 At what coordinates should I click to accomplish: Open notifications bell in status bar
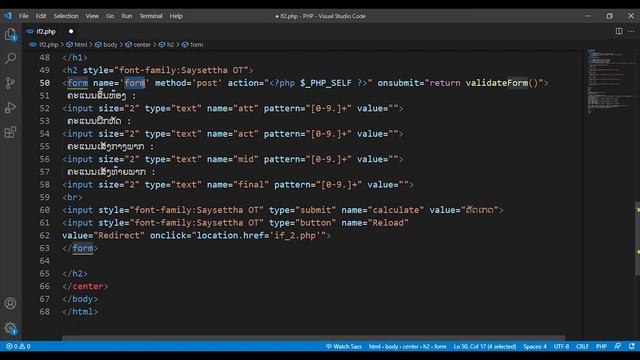click(x=631, y=346)
